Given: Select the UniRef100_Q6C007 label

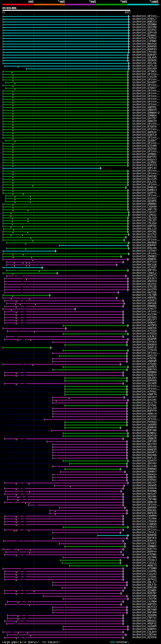Looking at the screenshot, I should pos(144,483).
